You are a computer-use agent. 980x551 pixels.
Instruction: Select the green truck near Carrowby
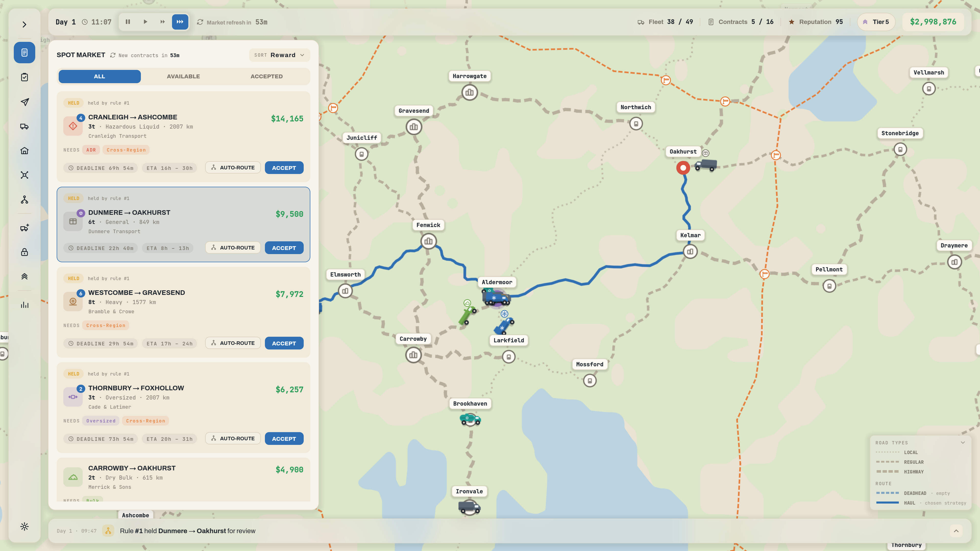(468, 315)
